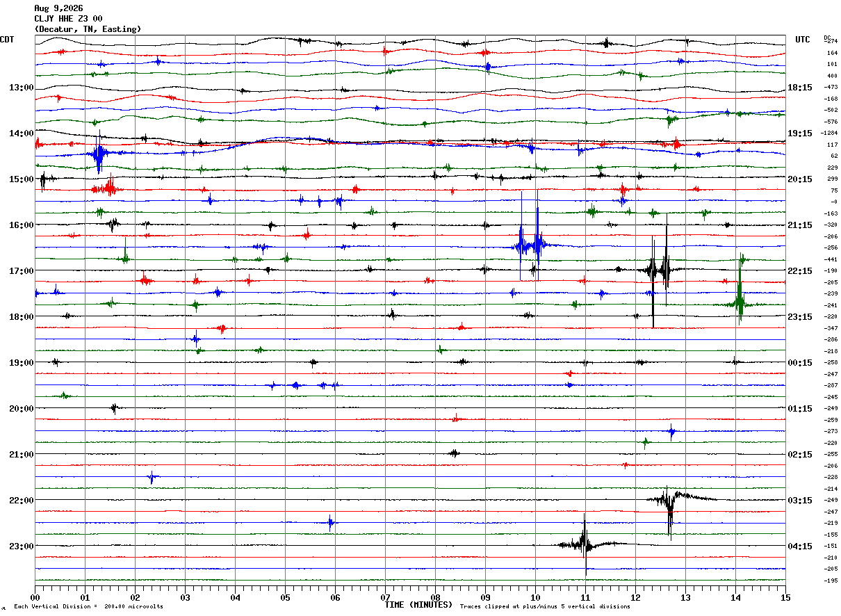
Task: Click the 'Traces clipped at plus/minus 5 vertical divisions' note
Action: (545, 607)
